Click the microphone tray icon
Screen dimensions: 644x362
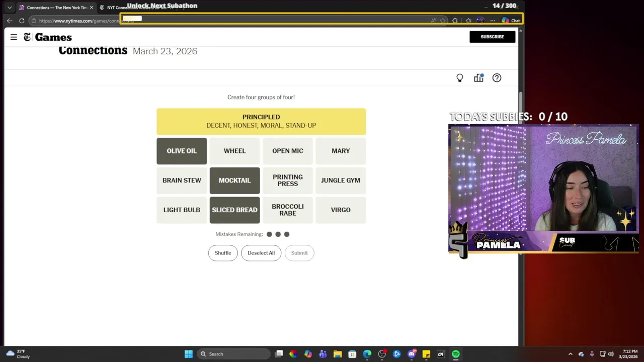pos(592,354)
